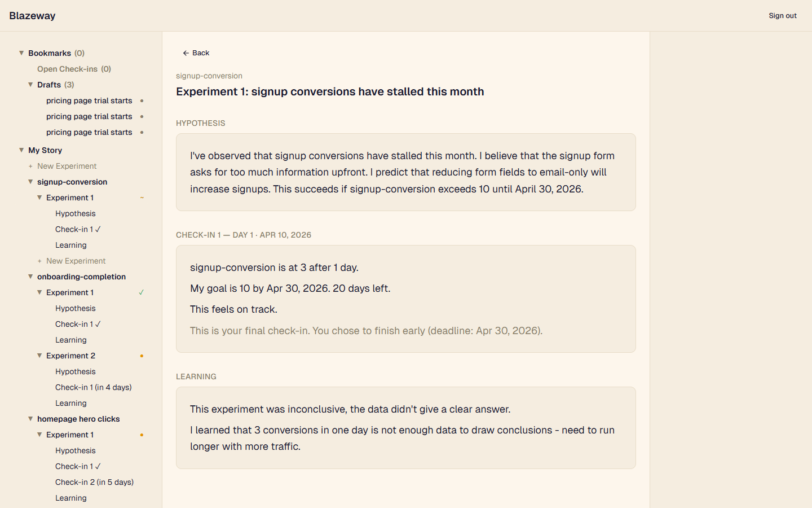Collapse the My Story tree

21,150
